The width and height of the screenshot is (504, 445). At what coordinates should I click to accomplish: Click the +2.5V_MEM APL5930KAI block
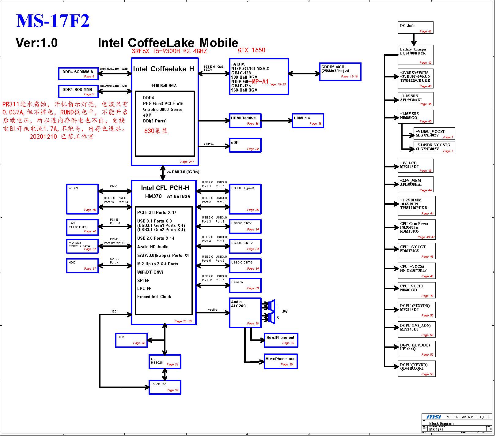[416, 185]
